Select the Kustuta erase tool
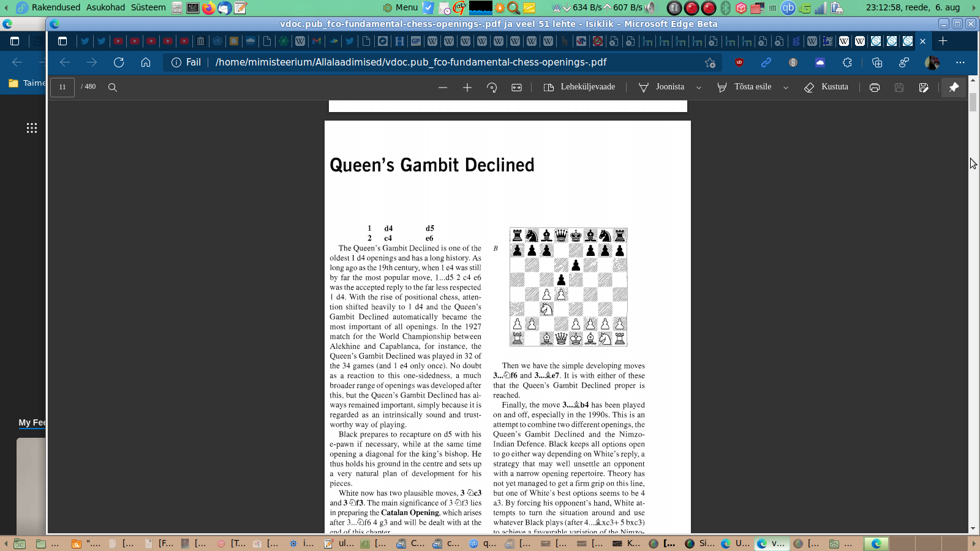 [826, 87]
